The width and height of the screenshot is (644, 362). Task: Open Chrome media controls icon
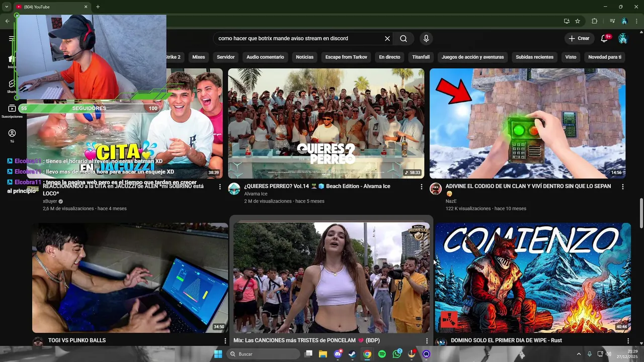tap(612, 21)
